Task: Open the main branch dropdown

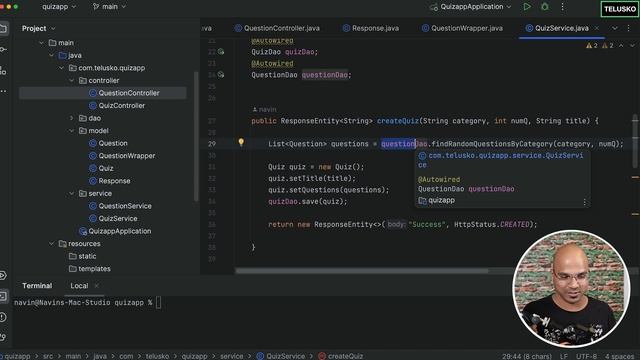Action: pyautogui.click(x=109, y=7)
